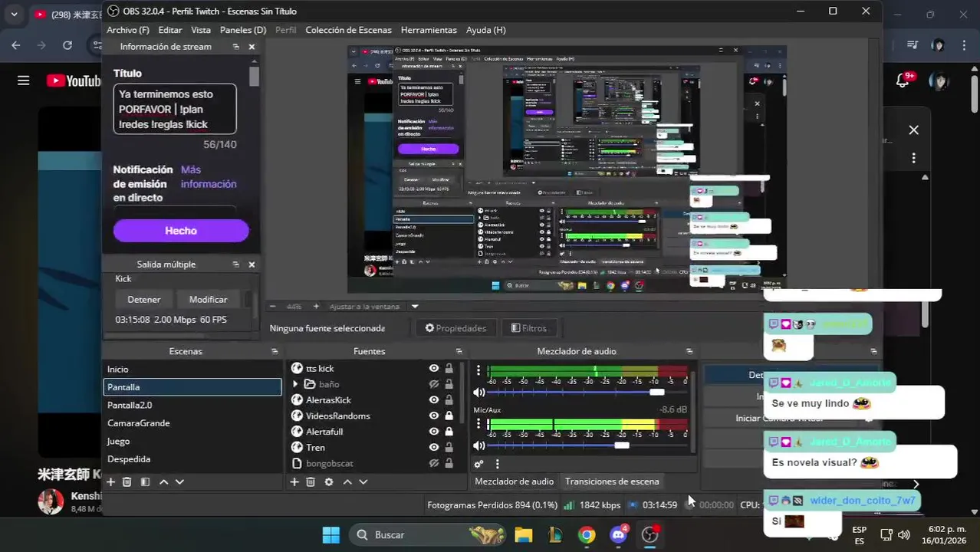
Task: Undock the Salida múltiple panel
Action: point(236,264)
